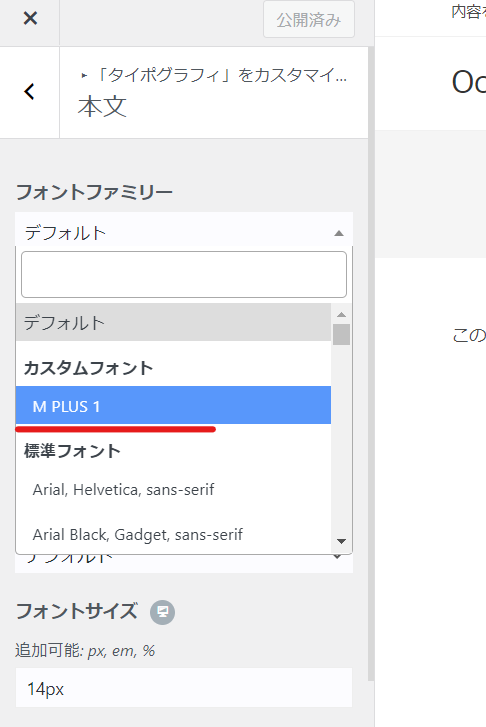Click the font search input field
The width and height of the screenshot is (486, 727).
[x=184, y=274]
